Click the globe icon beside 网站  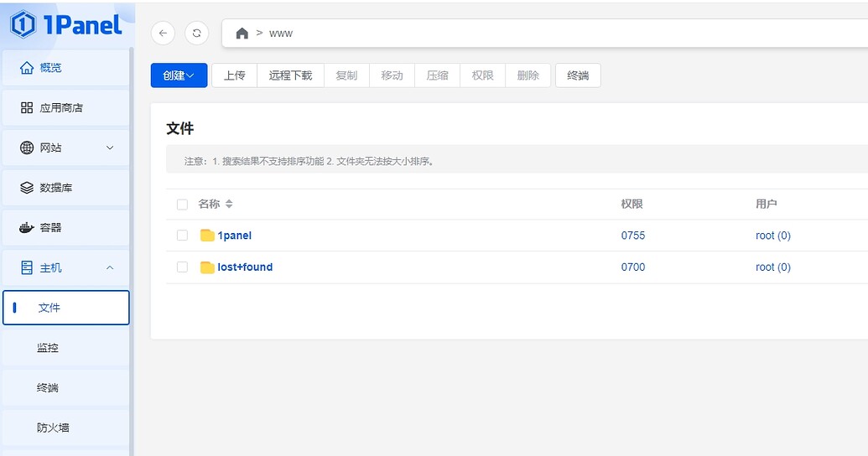27,148
